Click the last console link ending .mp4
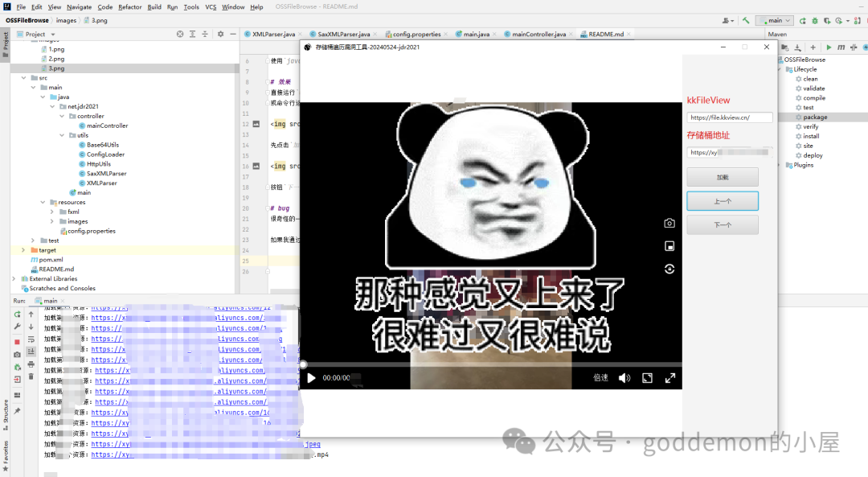The width and height of the screenshot is (868, 477). tap(211, 454)
